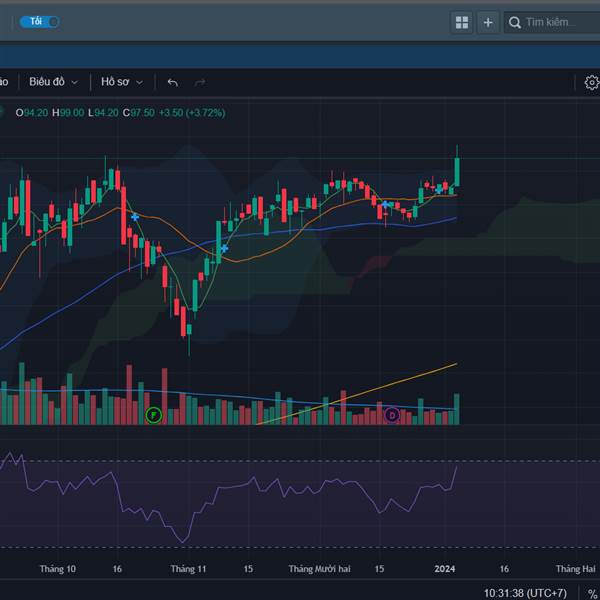Click the green F marker on volume
This screenshot has height=600, width=600.
[x=154, y=415]
